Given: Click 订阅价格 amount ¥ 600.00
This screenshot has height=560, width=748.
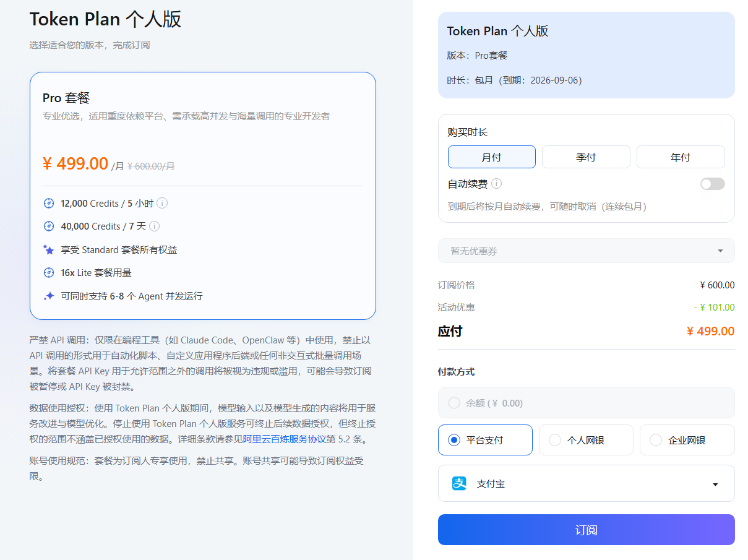Looking at the screenshot, I should click(x=717, y=285).
